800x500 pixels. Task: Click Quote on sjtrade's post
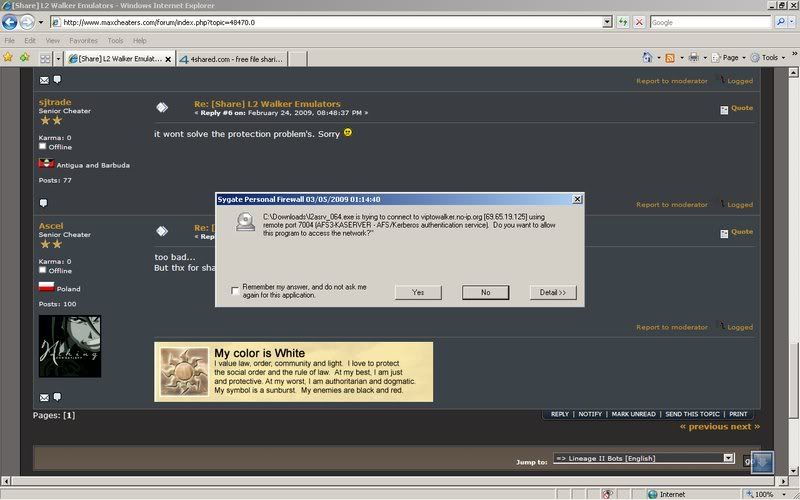pos(737,108)
